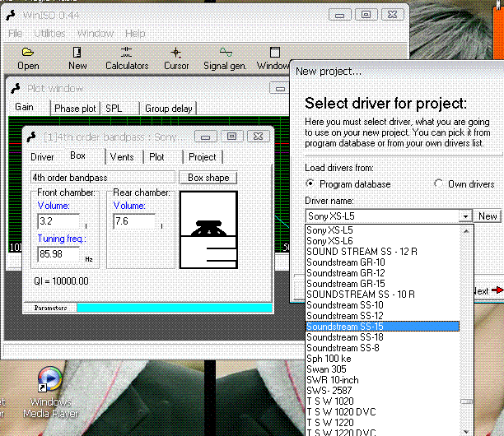Viewport: 504px width, 436px height.
Task: Select highlighted Soundstream SS-15 driver
Action: coord(382,327)
